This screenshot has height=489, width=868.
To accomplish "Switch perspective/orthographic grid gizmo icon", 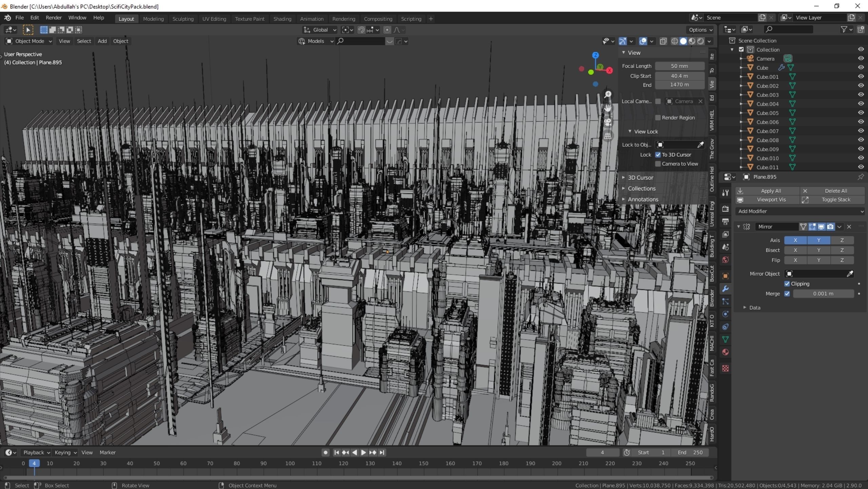I will coord(608,136).
